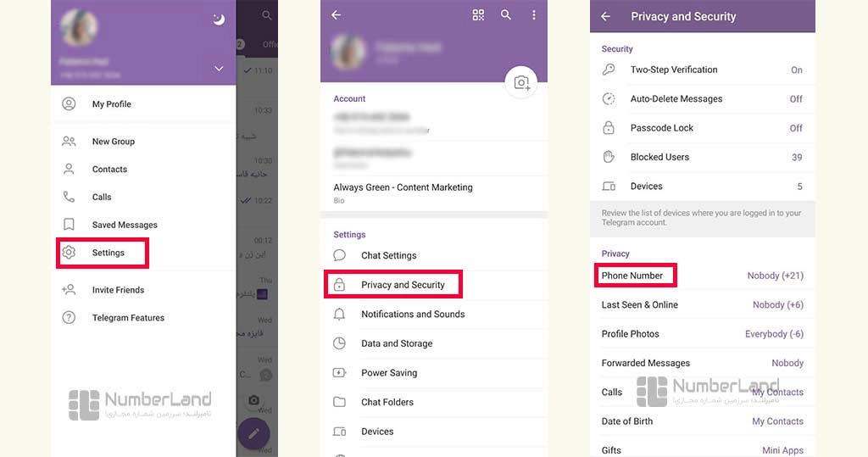Open the Phone Number privacy label

coord(632,276)
